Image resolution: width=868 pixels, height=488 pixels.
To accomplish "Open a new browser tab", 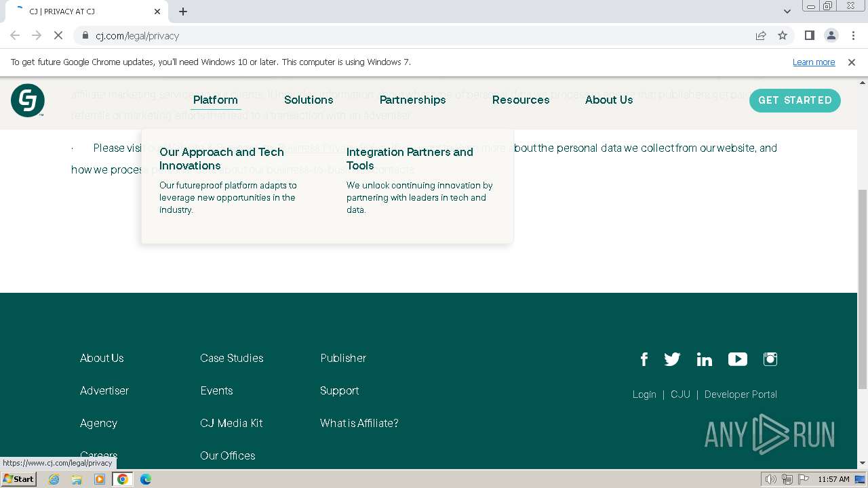I will [183, 12].
